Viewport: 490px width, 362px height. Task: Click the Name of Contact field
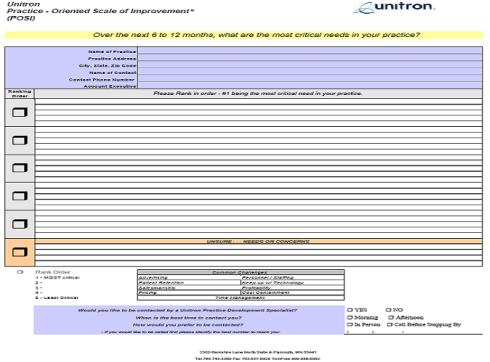tap(310, 72)
